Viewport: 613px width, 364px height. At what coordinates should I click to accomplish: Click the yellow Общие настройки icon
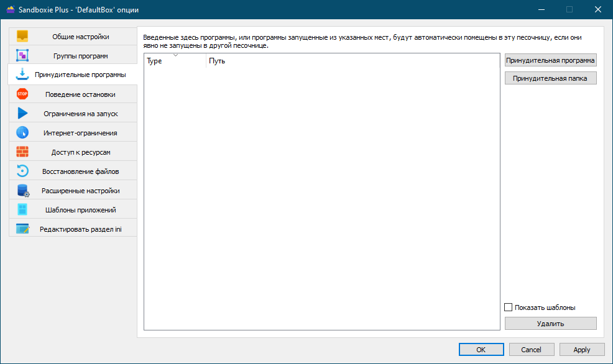click(22, 36)
